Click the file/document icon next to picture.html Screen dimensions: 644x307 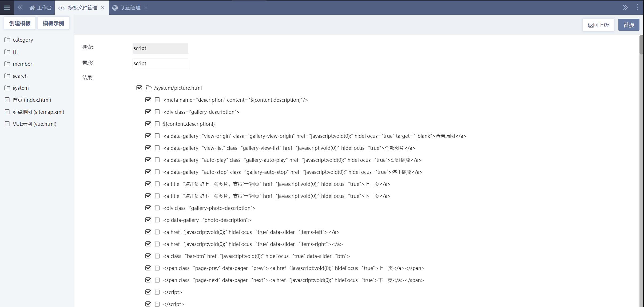pos(149,88)
